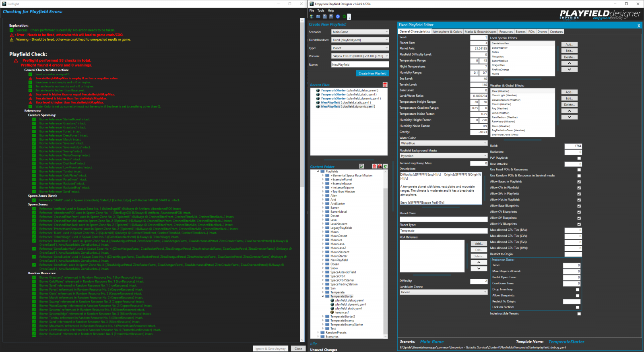Click the open folder toolbar icon

[x=318, y=17]
